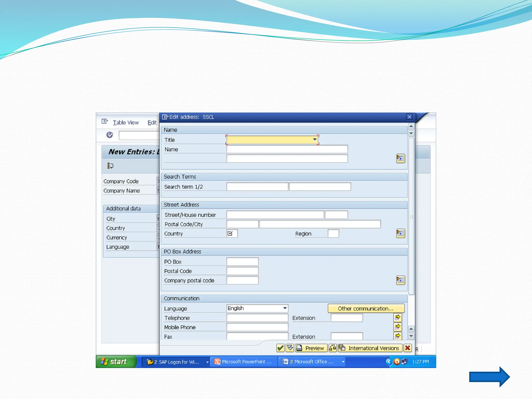Open the Language English dropdown
The image size is (532, 399).
pos(285,308)
